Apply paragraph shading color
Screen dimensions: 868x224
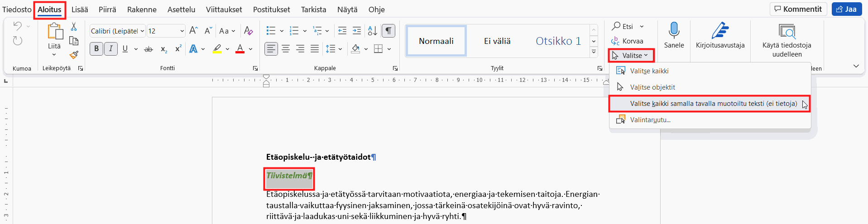356,49
